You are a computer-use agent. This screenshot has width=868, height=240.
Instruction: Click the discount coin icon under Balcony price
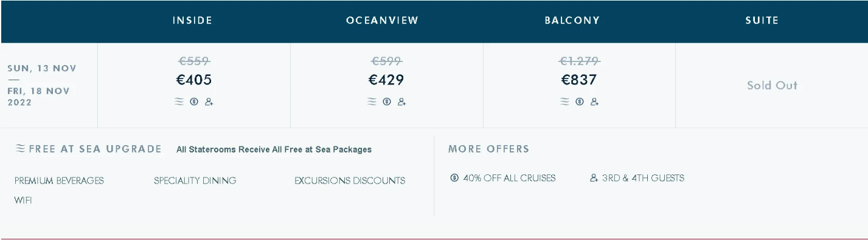click(580, 102)
